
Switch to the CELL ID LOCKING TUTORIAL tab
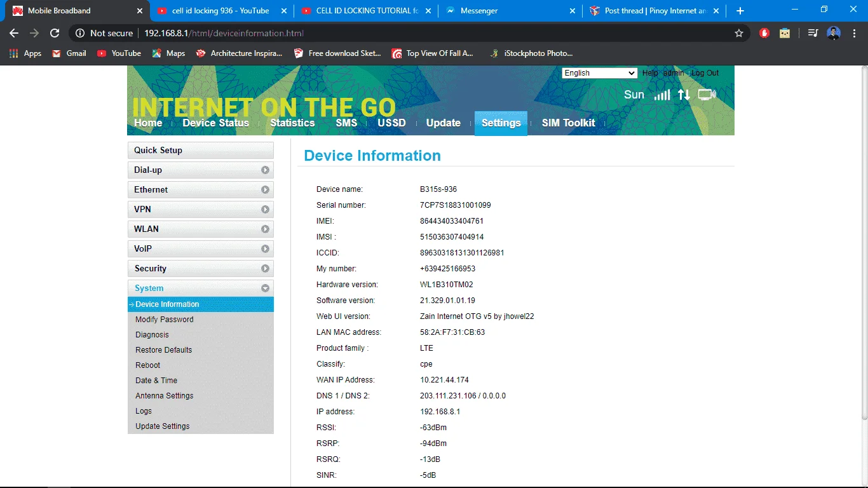click(x=367, y=11)
